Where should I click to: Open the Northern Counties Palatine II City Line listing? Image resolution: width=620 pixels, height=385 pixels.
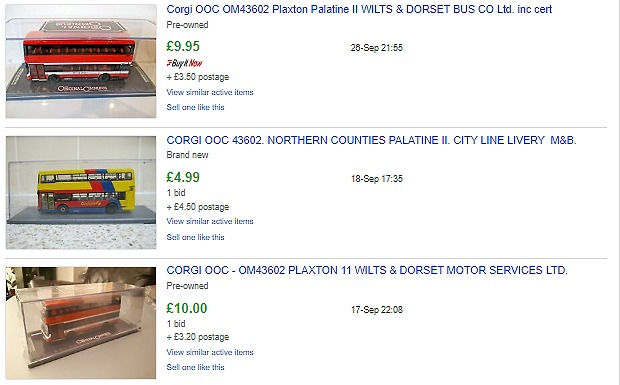click(x=371, y=140)
